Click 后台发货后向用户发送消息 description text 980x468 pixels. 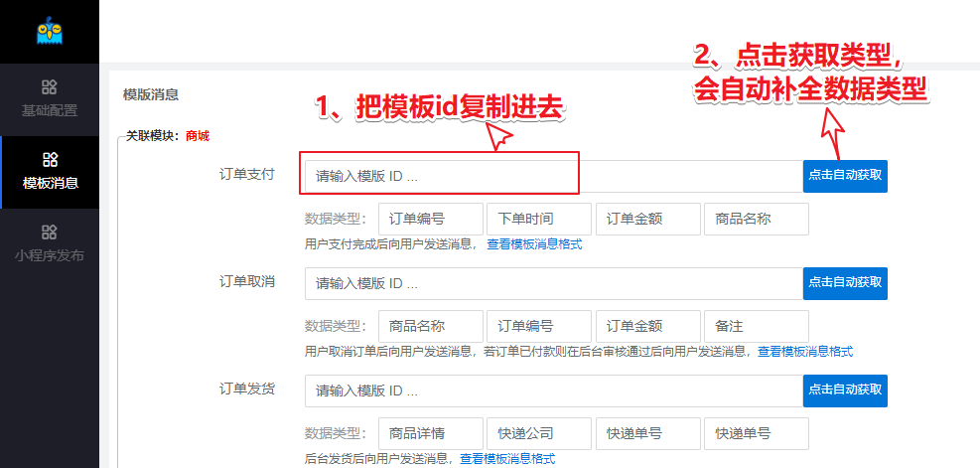pos(377,459)
